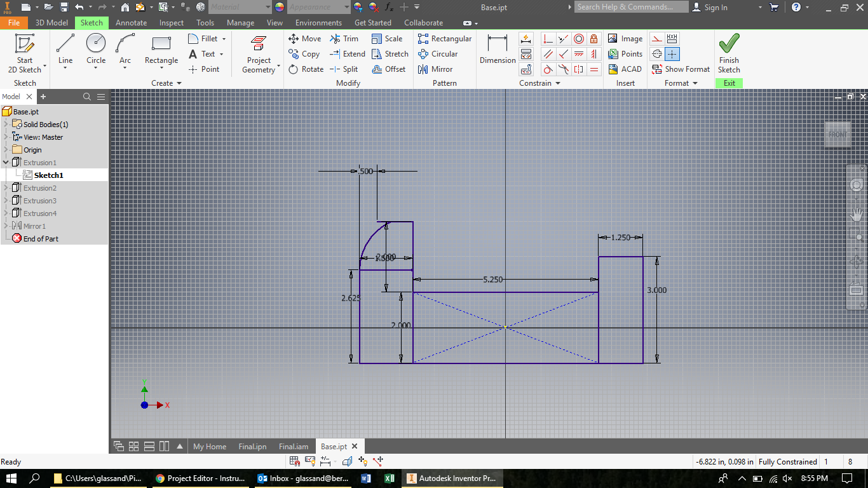Screen dimensions: 868x488
Task: Switch to the 3D Model tab
Action: coord(51,23)
